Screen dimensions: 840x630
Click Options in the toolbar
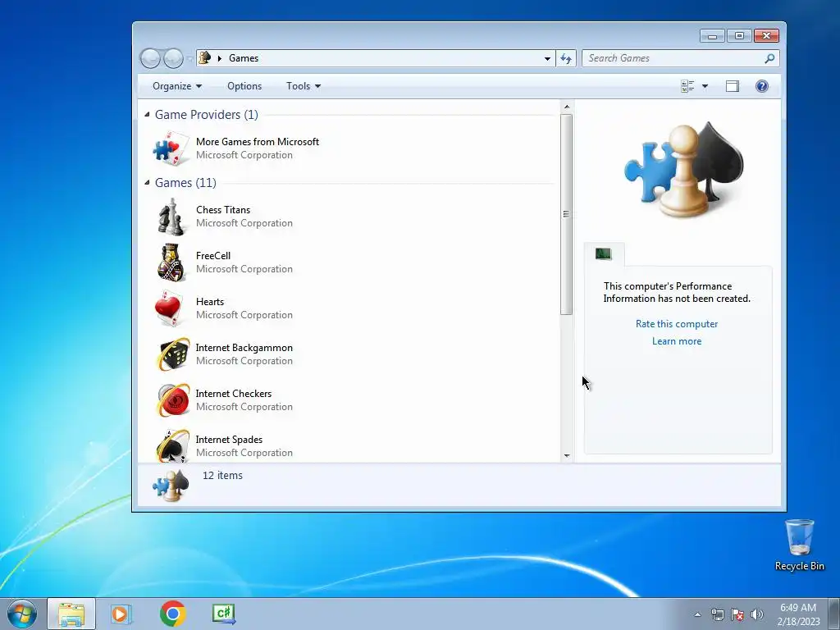[x=244, y=86]
